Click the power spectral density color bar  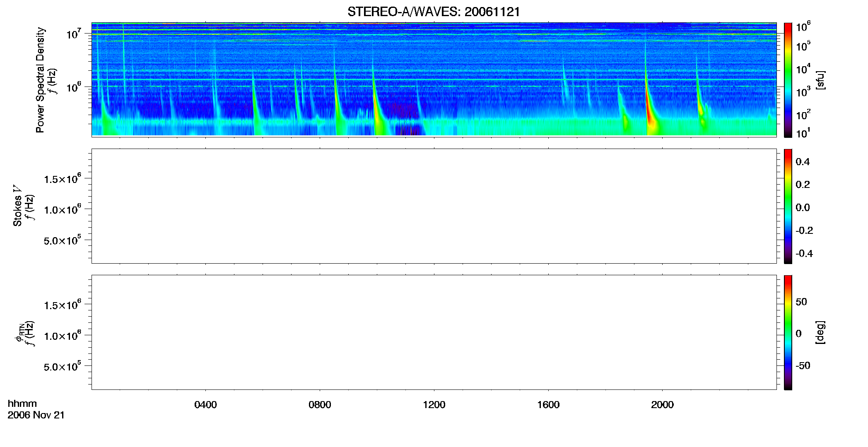[x=788, y=80]
